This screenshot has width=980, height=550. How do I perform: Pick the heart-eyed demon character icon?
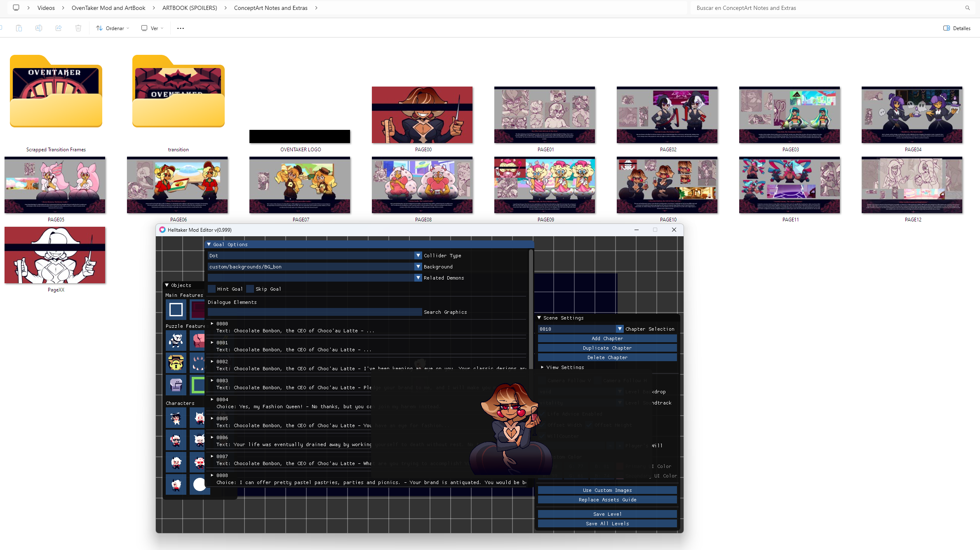point(200,462)
